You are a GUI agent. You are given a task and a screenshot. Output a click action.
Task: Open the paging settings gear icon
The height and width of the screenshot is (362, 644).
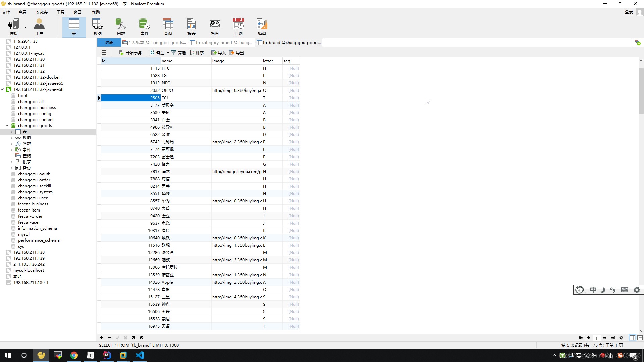click(621, 338)
